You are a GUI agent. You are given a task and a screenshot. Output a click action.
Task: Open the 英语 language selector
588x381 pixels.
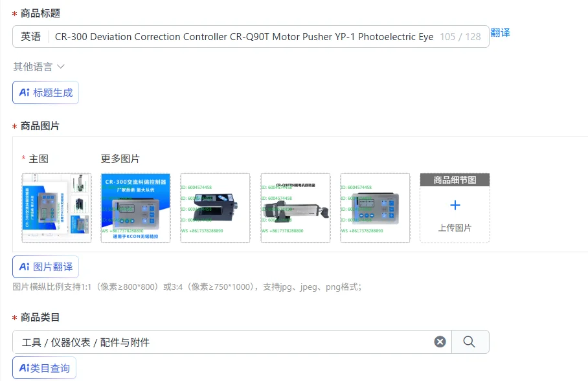(x=30, y=37)
